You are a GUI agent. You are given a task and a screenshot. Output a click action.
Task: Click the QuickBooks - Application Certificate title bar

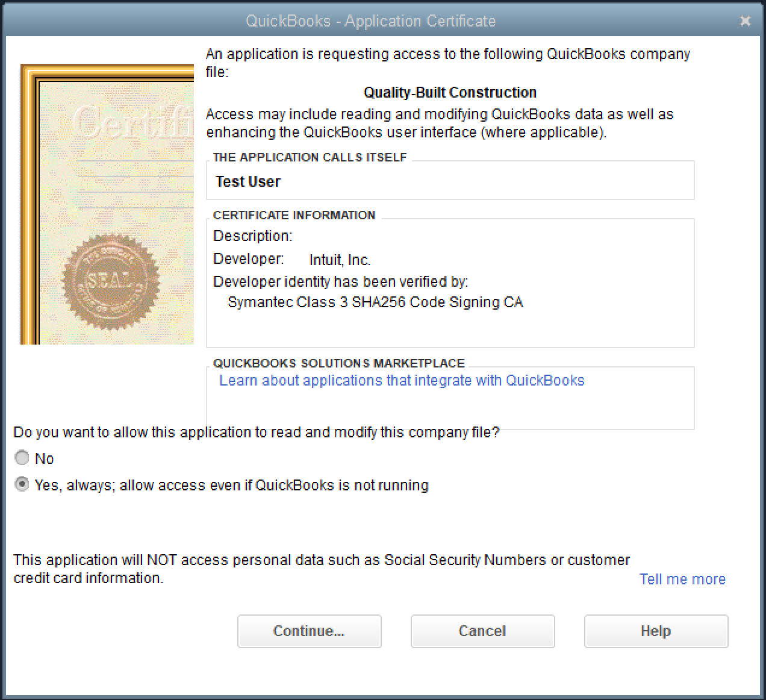click(x=370, y=21)
